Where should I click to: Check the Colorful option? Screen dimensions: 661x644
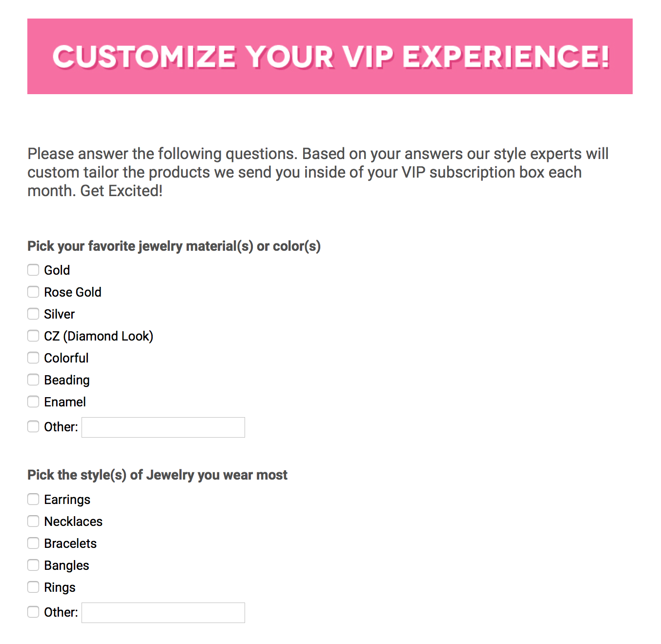(x=33, y=358)
